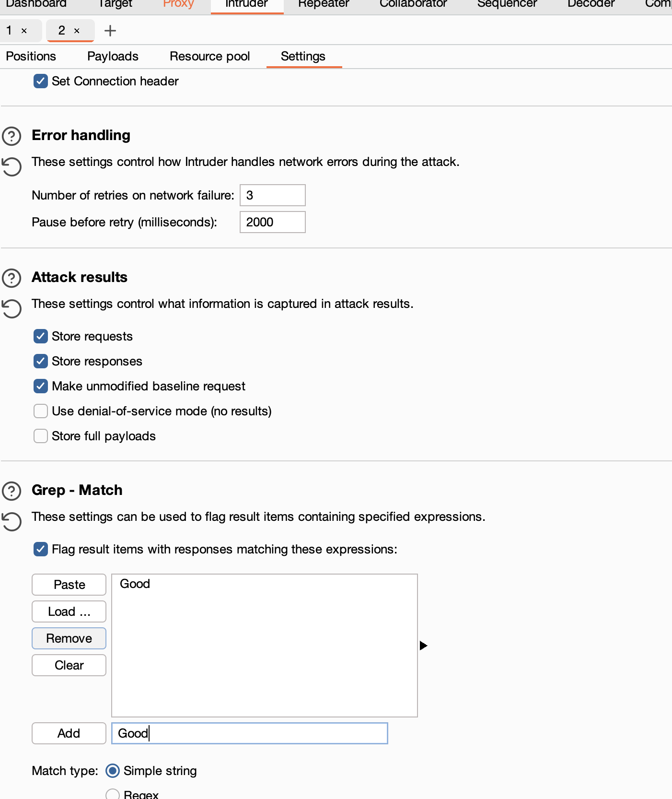Uncheck Store responses option
This screenshot has width=672, height=799.
(x=41, y=361)
